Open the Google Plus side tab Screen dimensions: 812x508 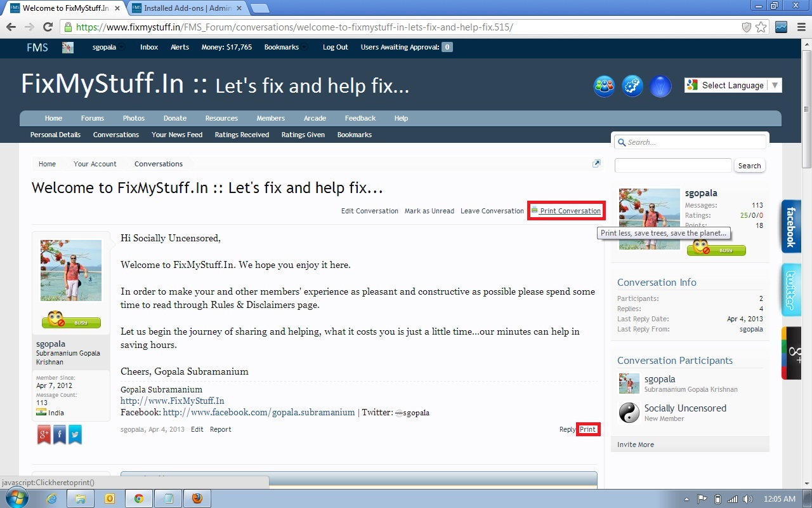tap(791, 353)
